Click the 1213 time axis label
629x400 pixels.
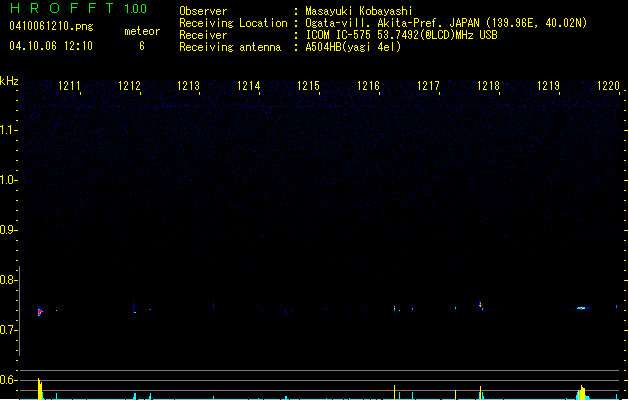tap(189, 86)
